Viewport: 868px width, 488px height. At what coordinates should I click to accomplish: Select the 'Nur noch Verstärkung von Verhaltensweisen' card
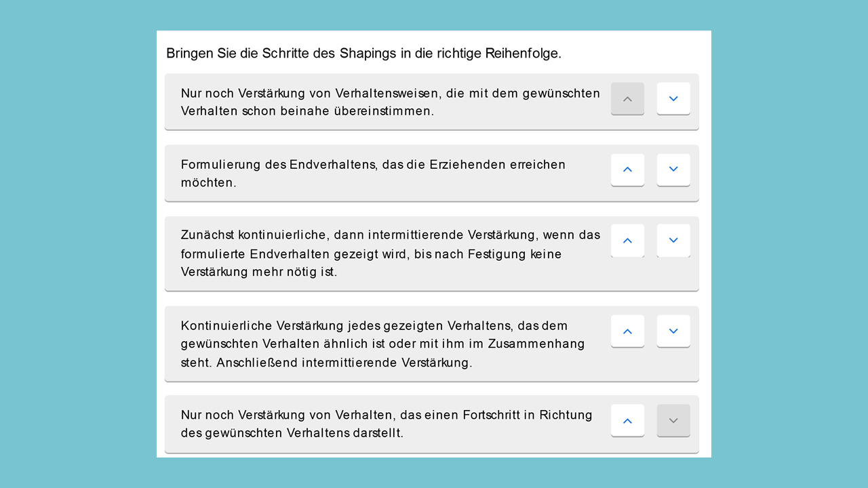pos(390,102)
